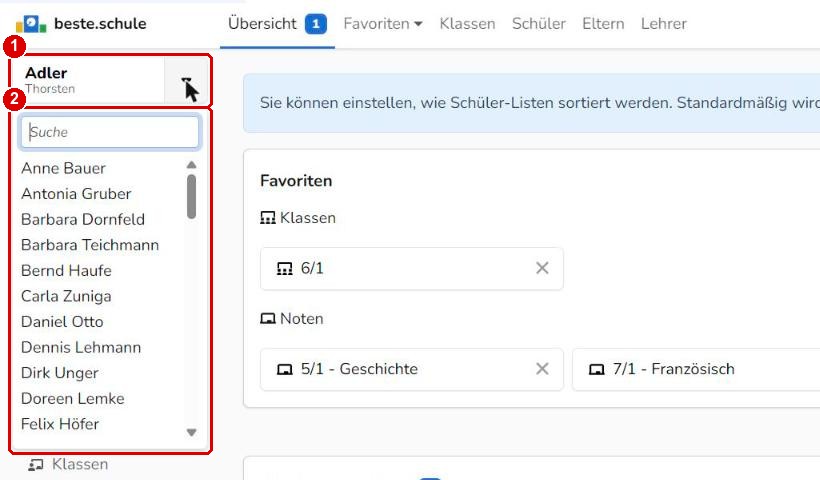This screenshot has width=820, height=480.
Task: Choose Doreen Lemke
Action: pos(73,399)
